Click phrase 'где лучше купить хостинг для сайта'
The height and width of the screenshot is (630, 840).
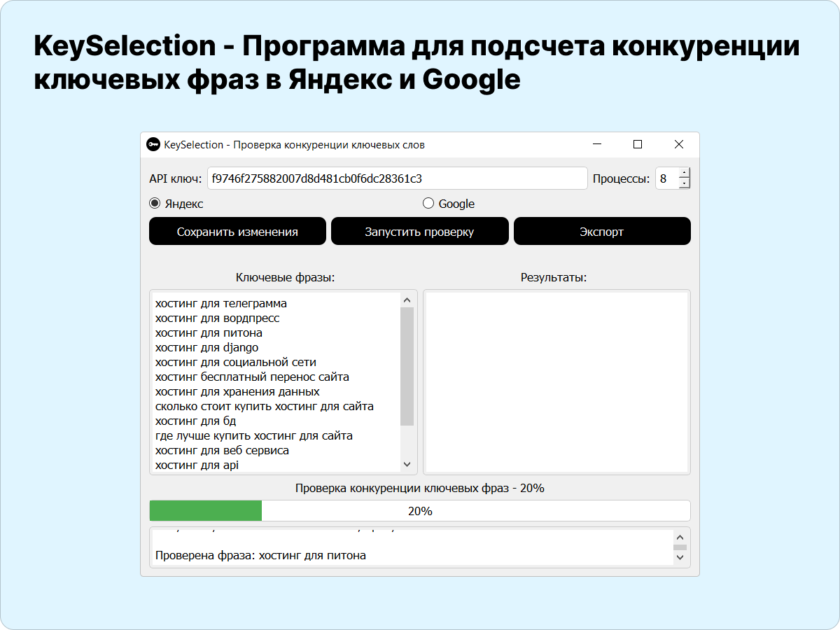pyautogui.click(x=254, y=436)
